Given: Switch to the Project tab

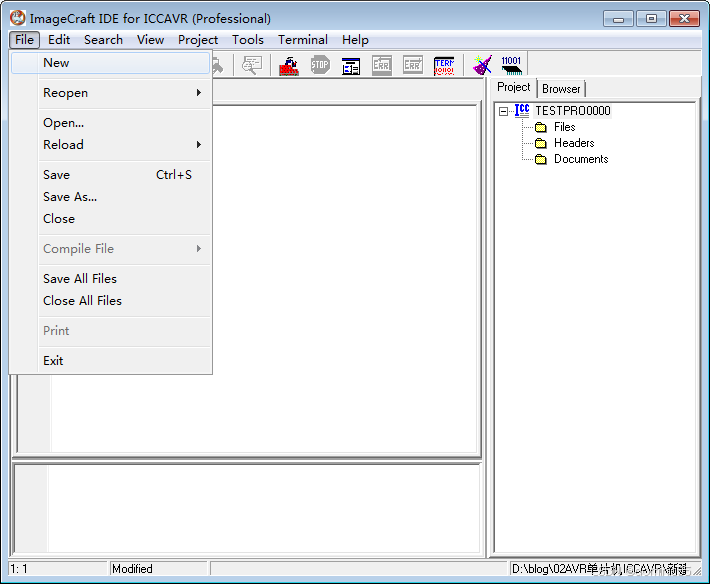Looking at the screenshot, I should pyautogui.click(x=513, y=87).
